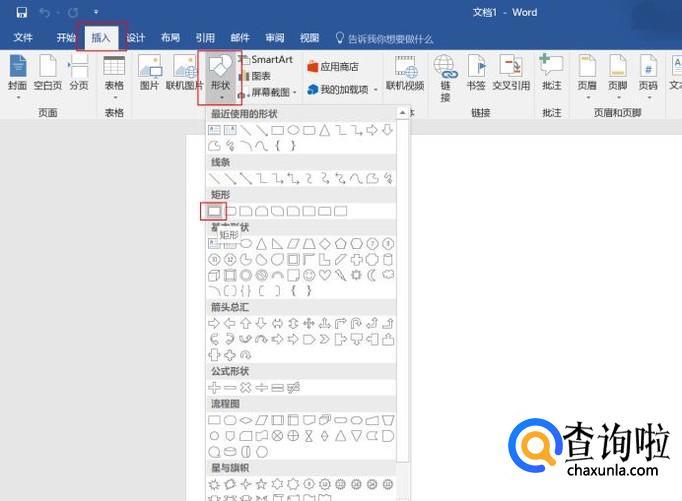Switch to the 视图 tab
682x501 pixels.
(x=309, y=38)
